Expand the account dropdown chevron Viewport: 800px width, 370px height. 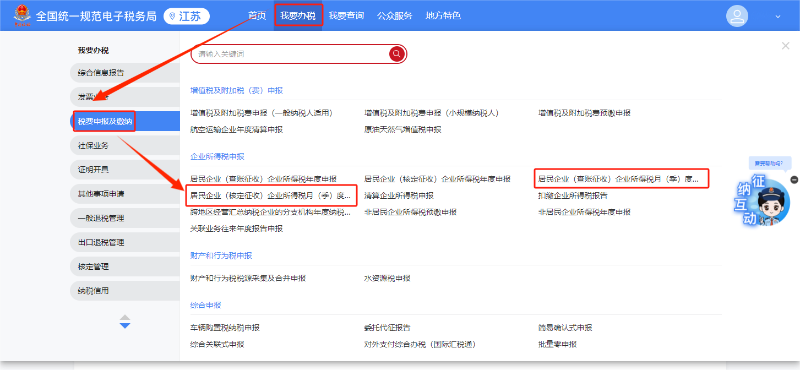778,16
